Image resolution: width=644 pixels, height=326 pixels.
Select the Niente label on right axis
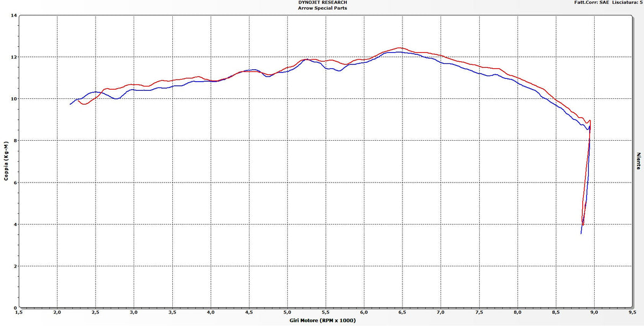(639, 161)
